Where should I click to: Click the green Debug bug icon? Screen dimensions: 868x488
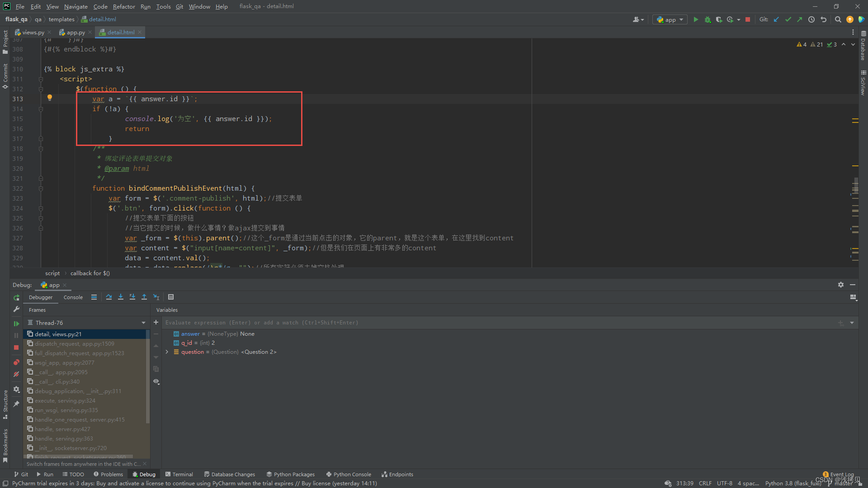708,19
